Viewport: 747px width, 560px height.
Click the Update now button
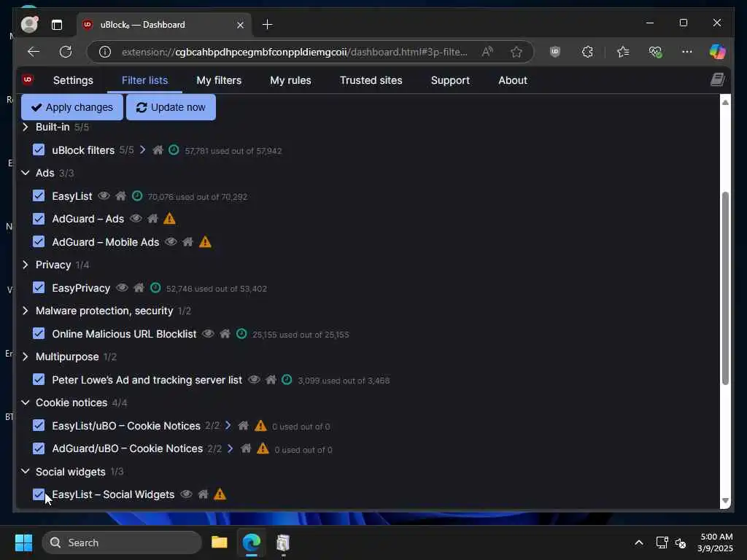pos(171,107)
